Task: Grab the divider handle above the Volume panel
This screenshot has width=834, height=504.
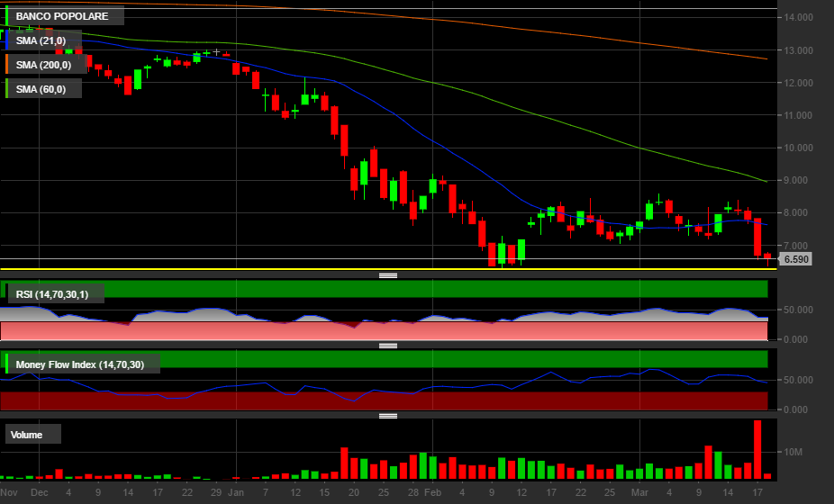Action: [388, 416]
